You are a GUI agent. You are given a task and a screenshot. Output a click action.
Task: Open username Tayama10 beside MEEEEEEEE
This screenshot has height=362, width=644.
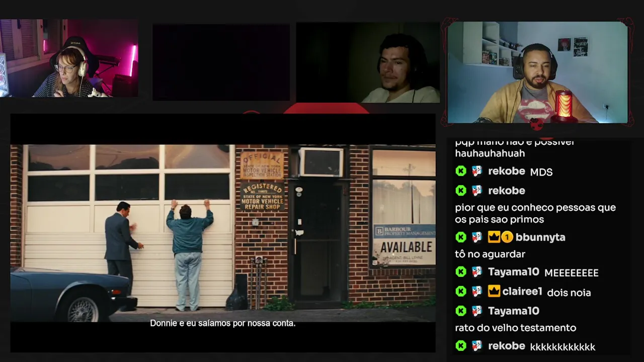coord(513,272)
